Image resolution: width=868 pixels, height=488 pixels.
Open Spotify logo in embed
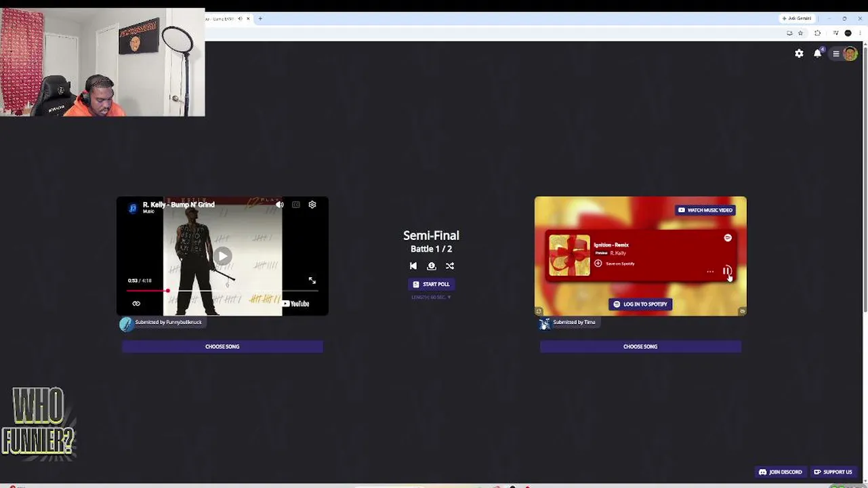coord(728,238)
